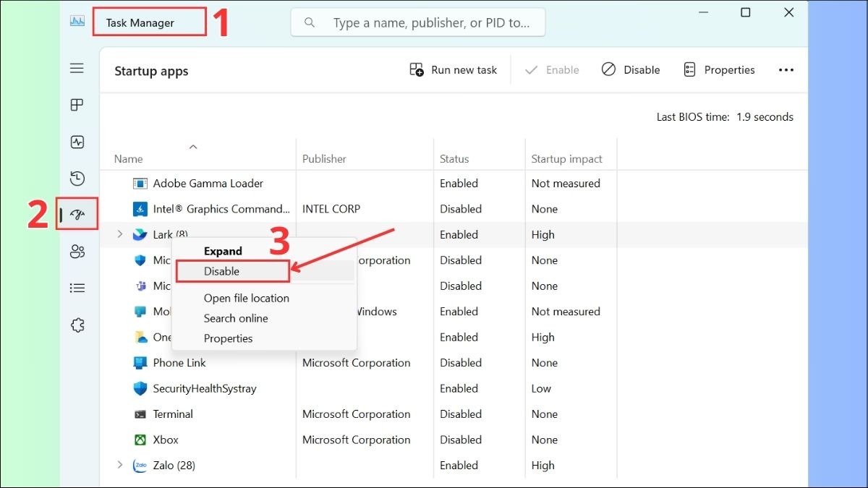This screenshot has width=868, height=488.
Task: Select the SecurityHealthSystray row name
Action: click(205, 388)
